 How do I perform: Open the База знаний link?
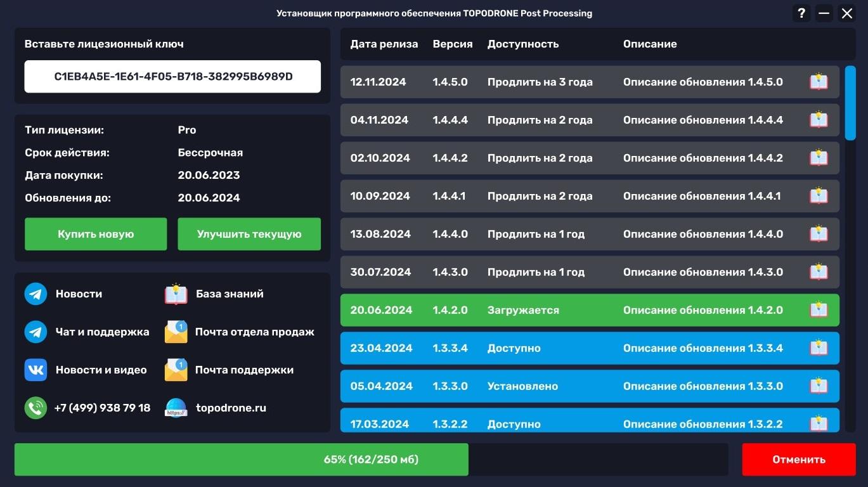pyautogui.click(x=230, y=294)
